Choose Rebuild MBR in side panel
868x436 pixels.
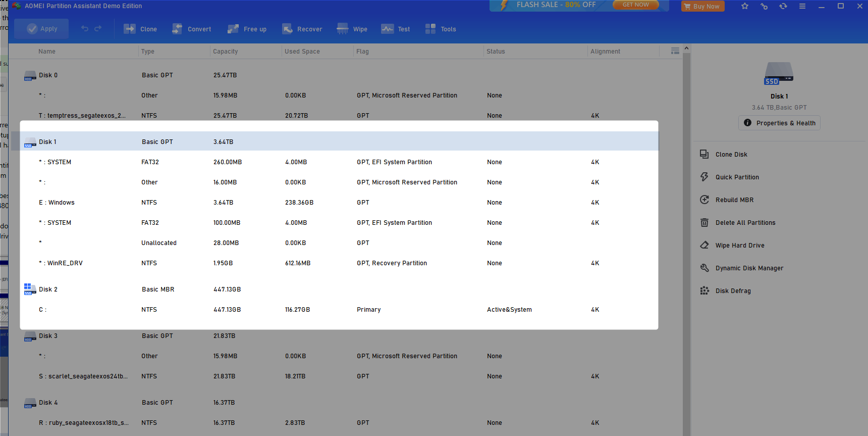(x=727, y=200)
